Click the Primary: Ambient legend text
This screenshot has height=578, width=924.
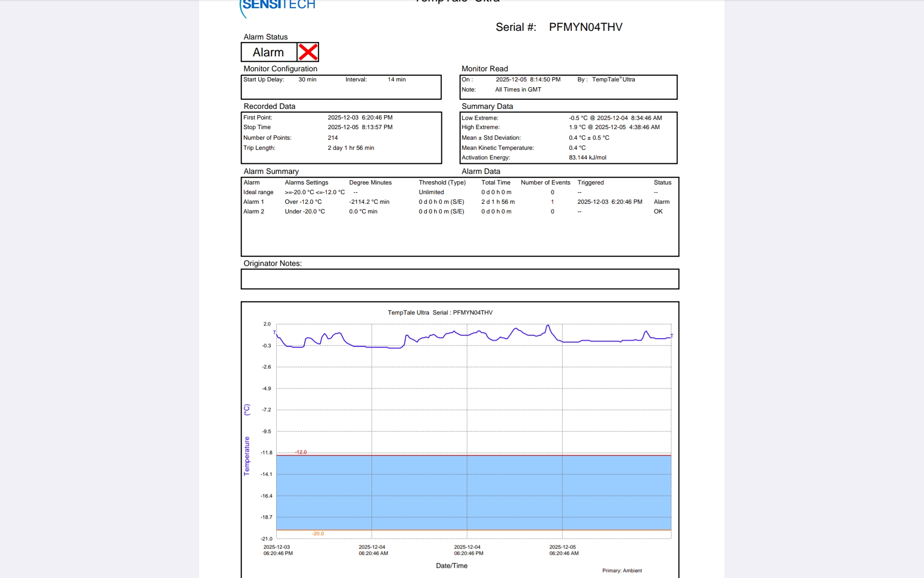(622, 570)
